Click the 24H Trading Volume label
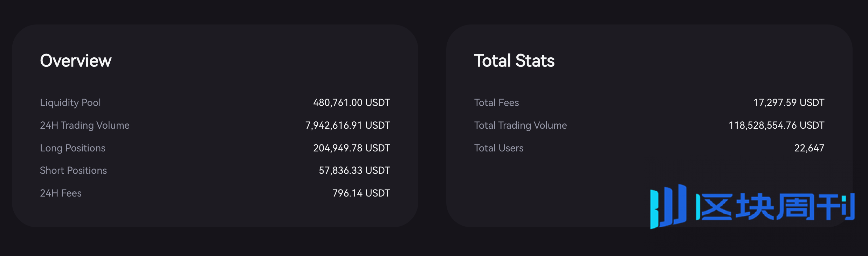This screenshot has height=256, width=868. coord(85,125)
